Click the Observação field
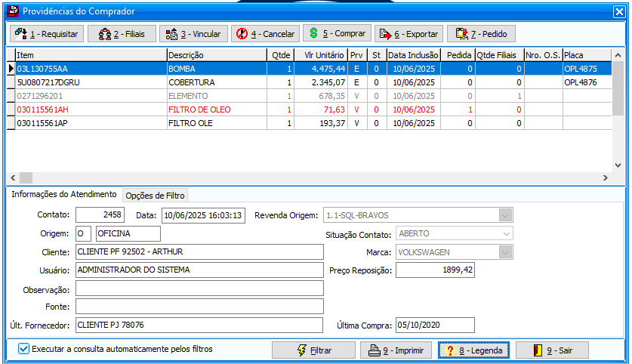632x364 pixels. [199, 288]
